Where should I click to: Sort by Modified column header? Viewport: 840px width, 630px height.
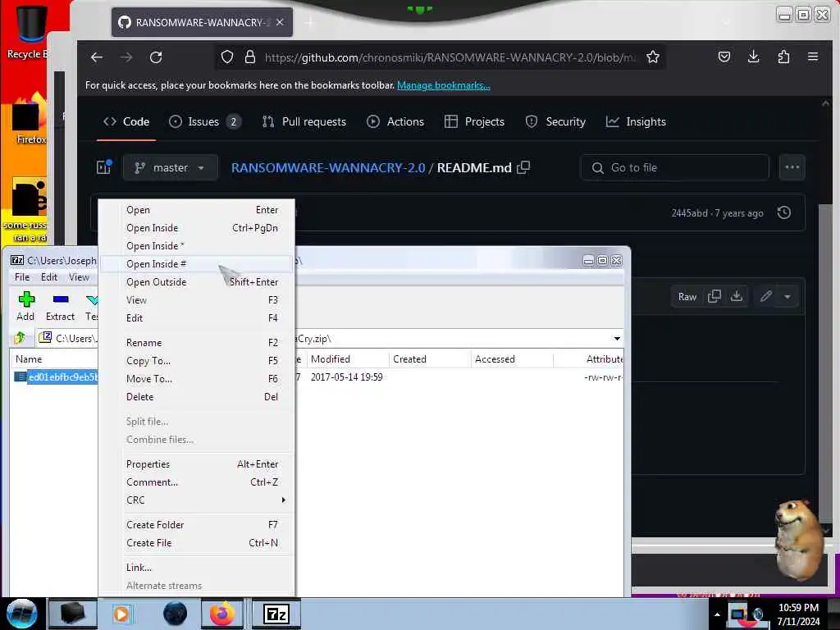[x=347, y=359]
